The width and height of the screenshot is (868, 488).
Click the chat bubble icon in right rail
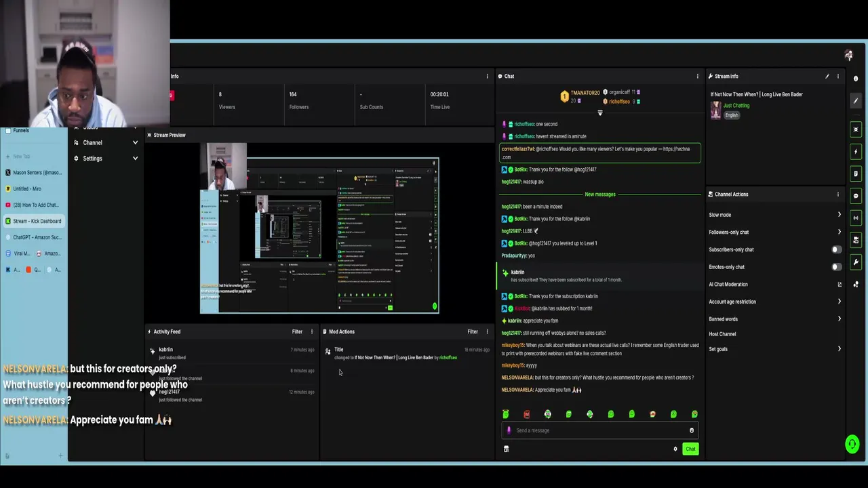(856, 196)
